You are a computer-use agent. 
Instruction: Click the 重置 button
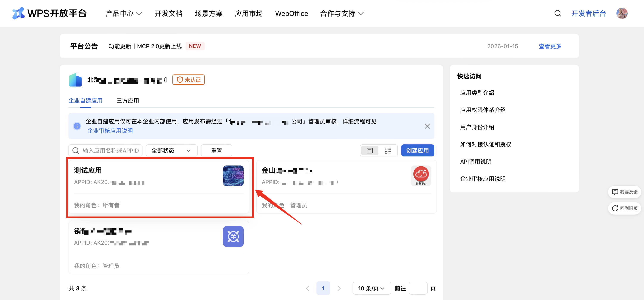(x=217, y=150)
